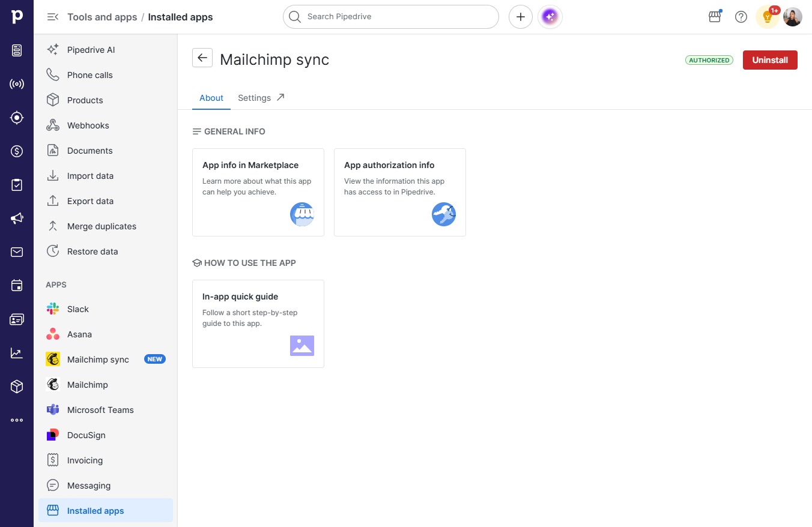The image size is (812, 527).
Task: Open Deals via the dollar icon
Action: coord(17,151)
